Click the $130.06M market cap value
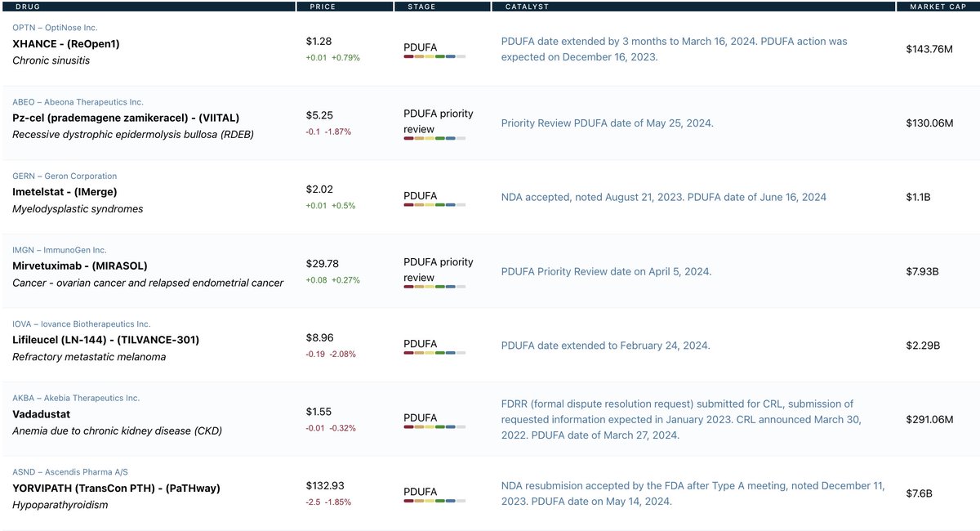This screenshot has width=980, height=531. [929, 123]
